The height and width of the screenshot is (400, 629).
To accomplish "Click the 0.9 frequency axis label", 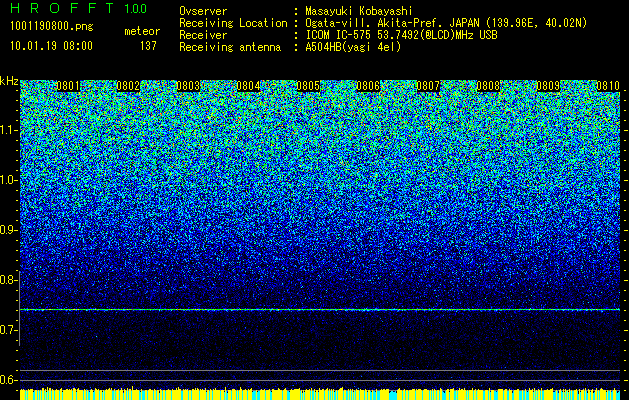I will point(8,230).
